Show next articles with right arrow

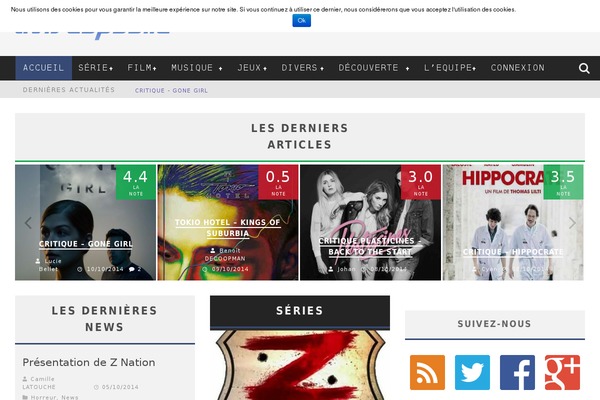coord(572,223)
